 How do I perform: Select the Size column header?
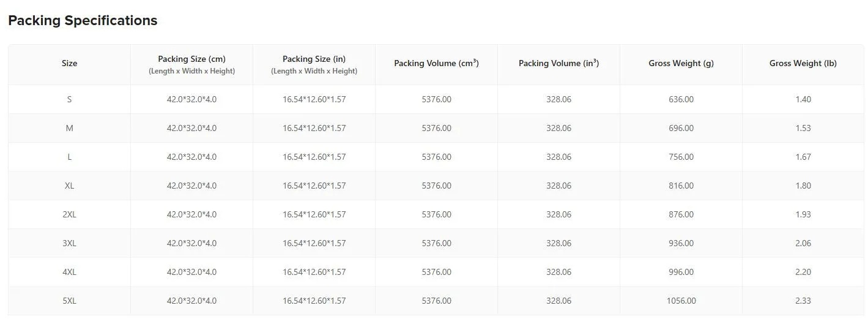[x=69, y=64]
